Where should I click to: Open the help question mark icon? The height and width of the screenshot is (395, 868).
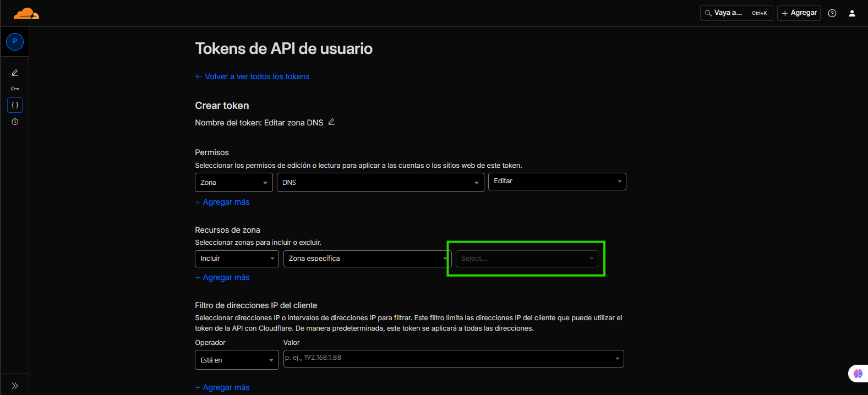[x=832, y=13]
